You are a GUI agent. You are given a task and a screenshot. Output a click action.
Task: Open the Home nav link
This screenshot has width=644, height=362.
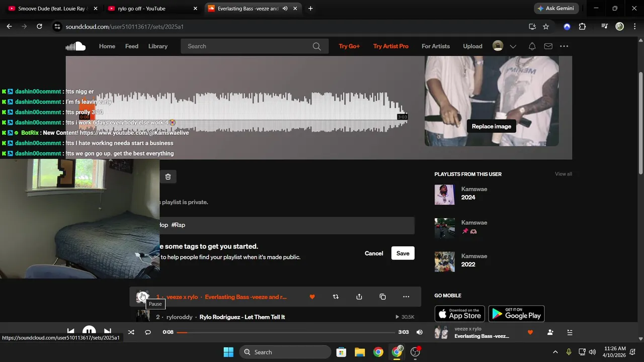coord(107,46)
